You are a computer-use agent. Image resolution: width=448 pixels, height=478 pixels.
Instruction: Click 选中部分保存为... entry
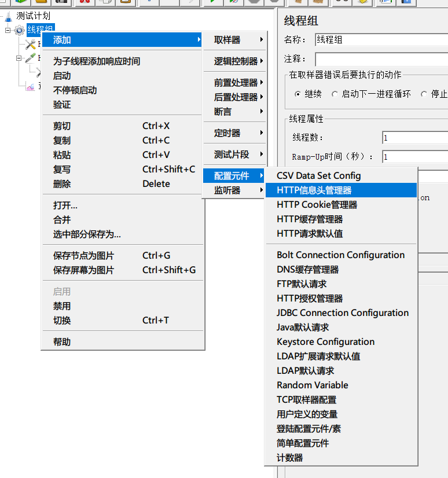pos(123,234)
